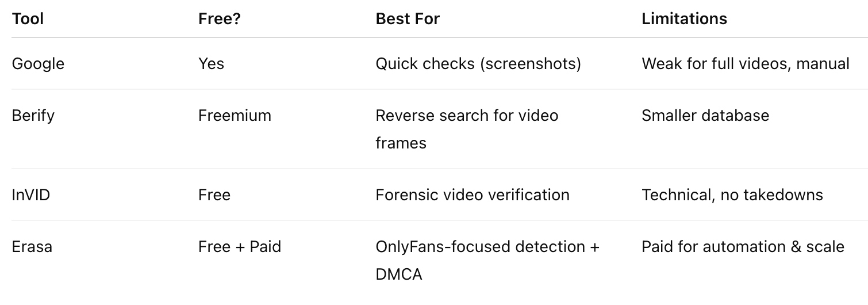Click the Limitations column header
Screen dimensions: 868x305
coord(684,19)
